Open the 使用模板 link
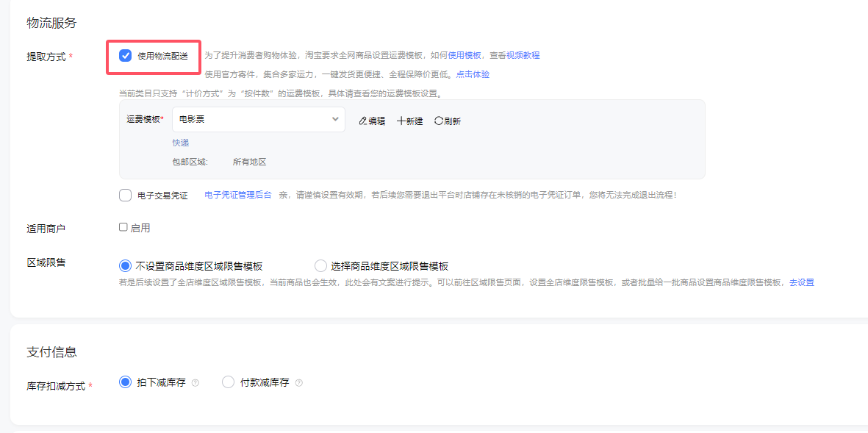This screenshot has height=433, width=868. tap(465, 55)
